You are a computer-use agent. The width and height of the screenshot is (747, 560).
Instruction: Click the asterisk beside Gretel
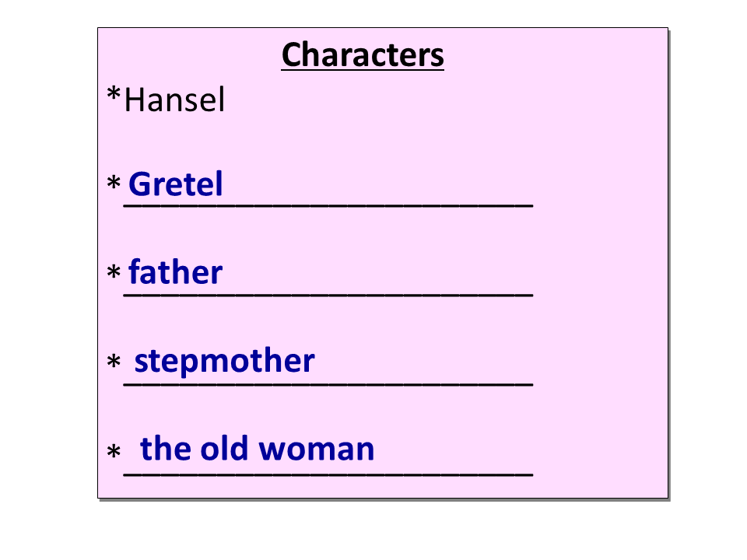[x=114, y=185]
